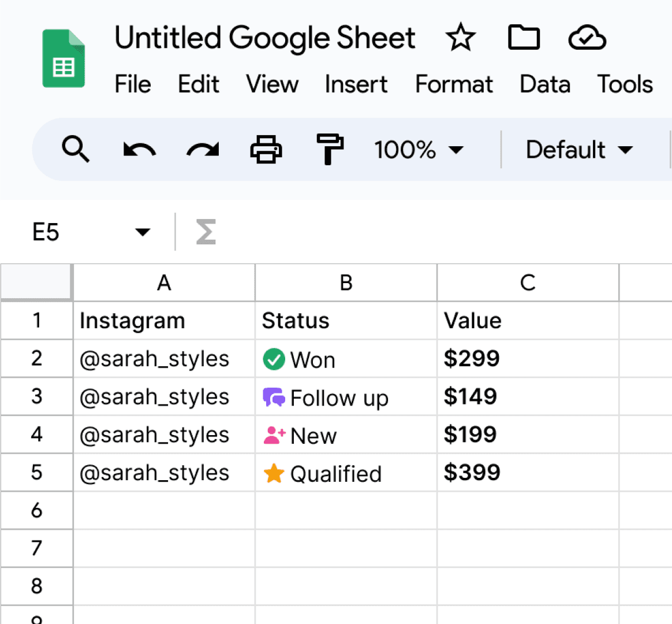Image resolution: width=672 pixels, height=624 pixels.
Task: Click the select all corner box
Action: click(36, 283)
